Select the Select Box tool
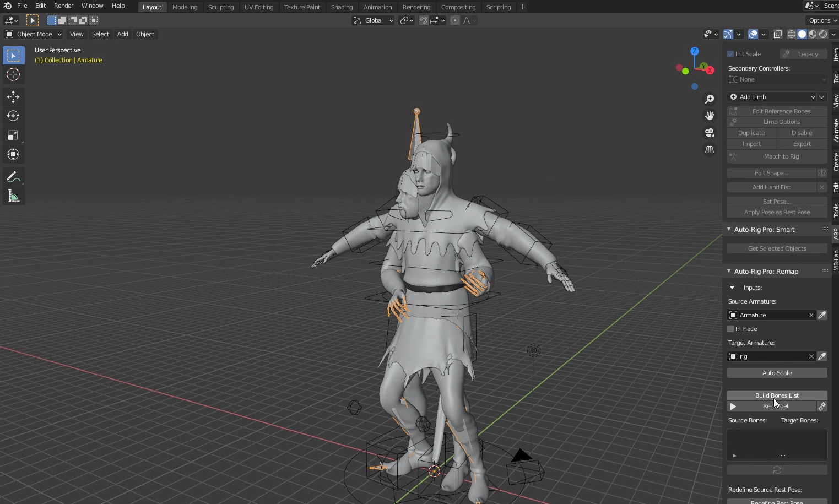Image resolution: width=839 pixels, height=504 pixels. [x=13, y=55]
